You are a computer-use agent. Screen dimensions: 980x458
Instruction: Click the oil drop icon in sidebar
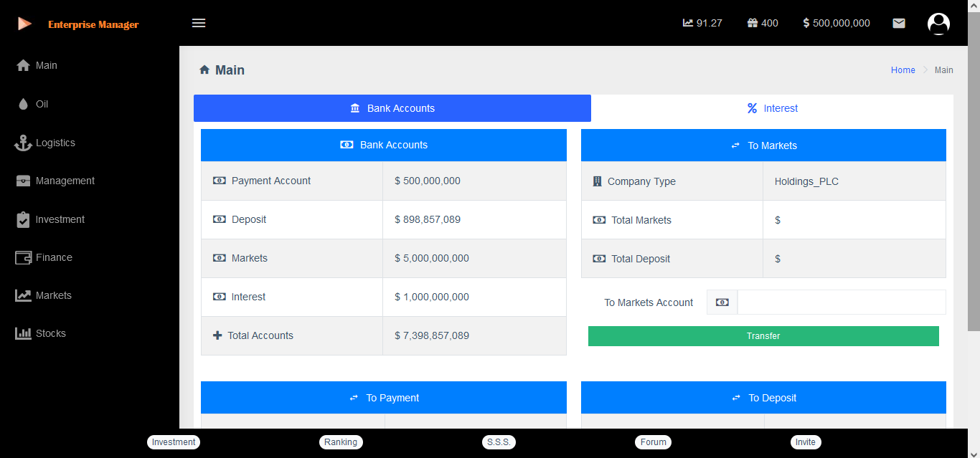tap(23, 104)
